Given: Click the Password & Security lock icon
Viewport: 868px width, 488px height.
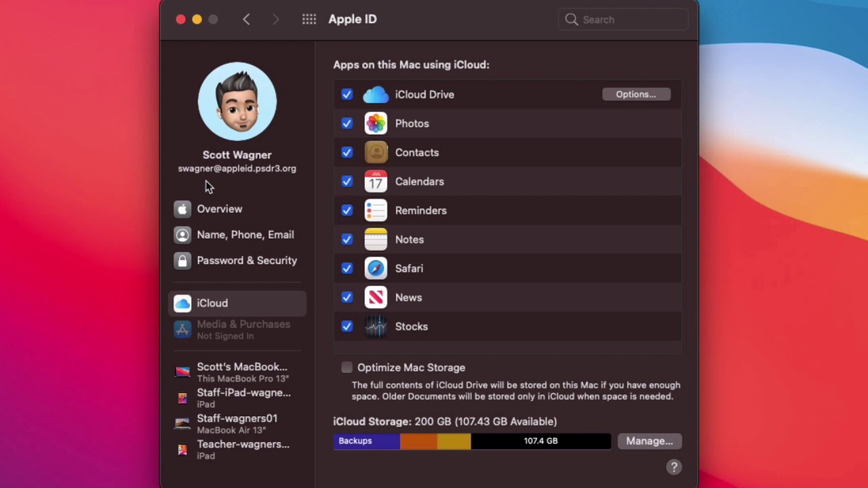Looking at the screenshot, I should point(182,261).
